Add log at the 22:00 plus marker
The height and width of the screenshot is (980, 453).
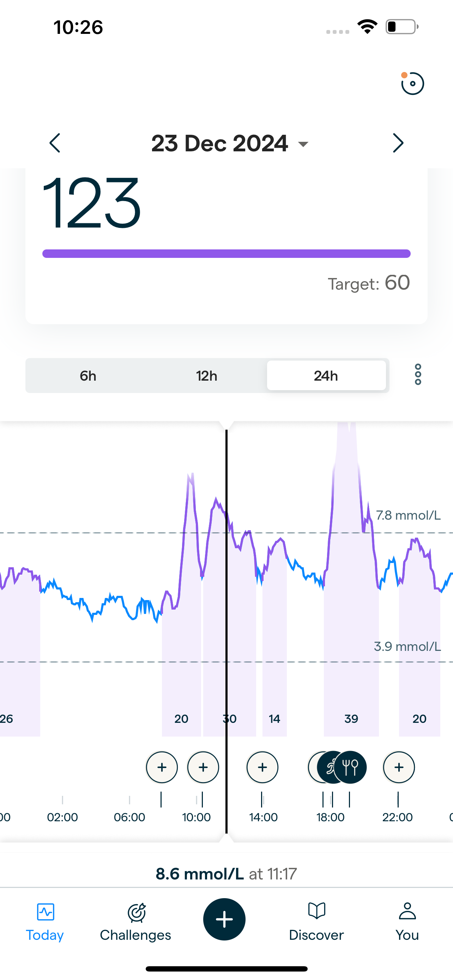pyautogui.click(x=399, y=767)
